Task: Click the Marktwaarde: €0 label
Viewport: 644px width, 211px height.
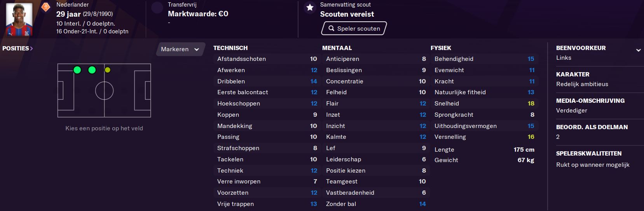Action: [x=198, y=14]
